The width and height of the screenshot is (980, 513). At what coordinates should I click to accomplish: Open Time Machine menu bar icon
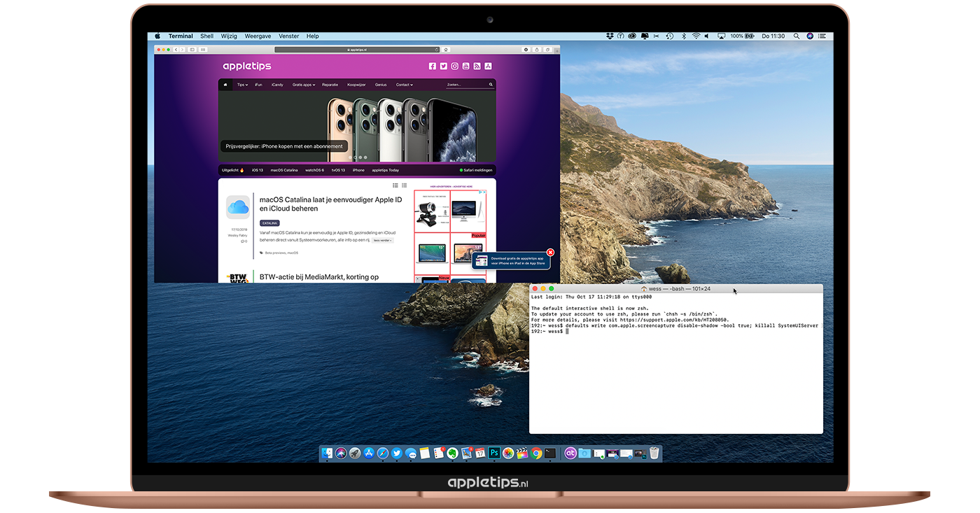(x=669, y=36)
